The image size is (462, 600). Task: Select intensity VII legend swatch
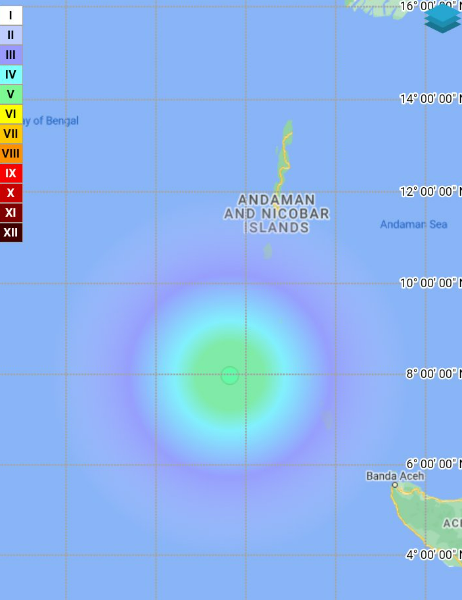11,134
